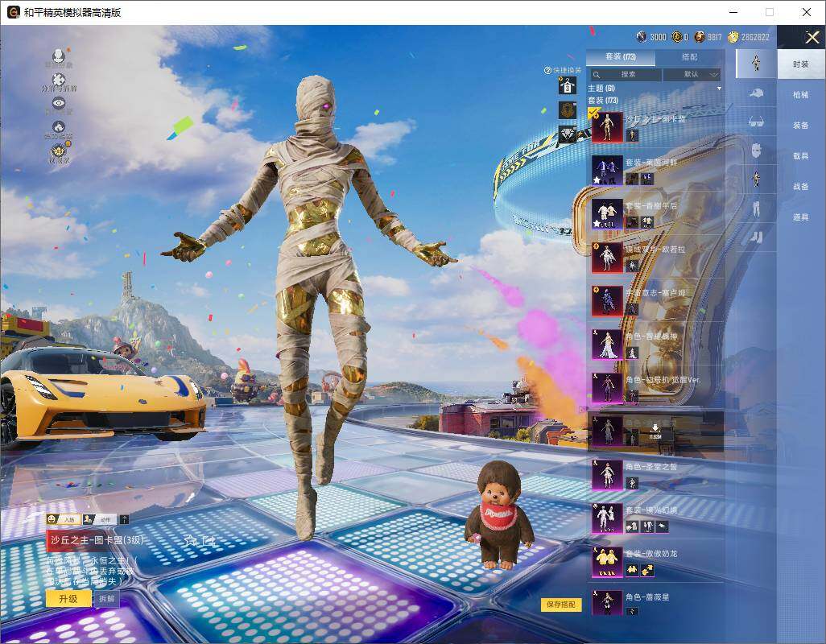Close the wardrobe with the X icon
Screen dimensions: 826x644
[812, 37]
